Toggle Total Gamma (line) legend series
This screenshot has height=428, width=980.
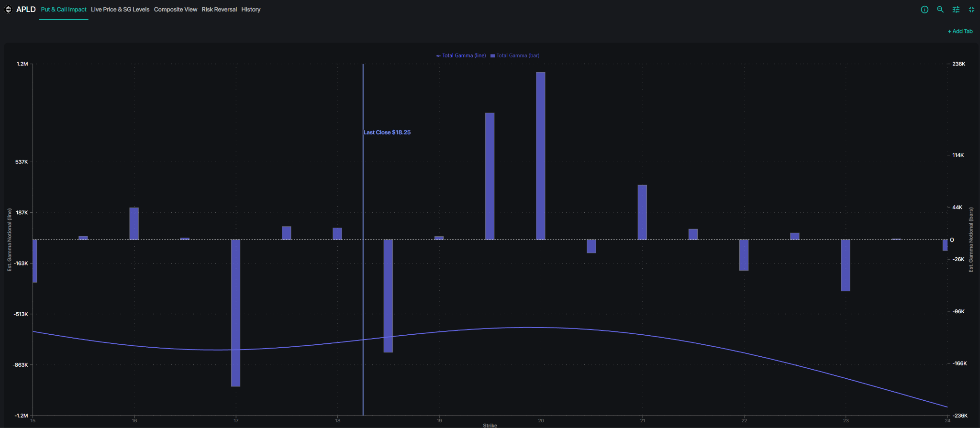tap(461, 55)
